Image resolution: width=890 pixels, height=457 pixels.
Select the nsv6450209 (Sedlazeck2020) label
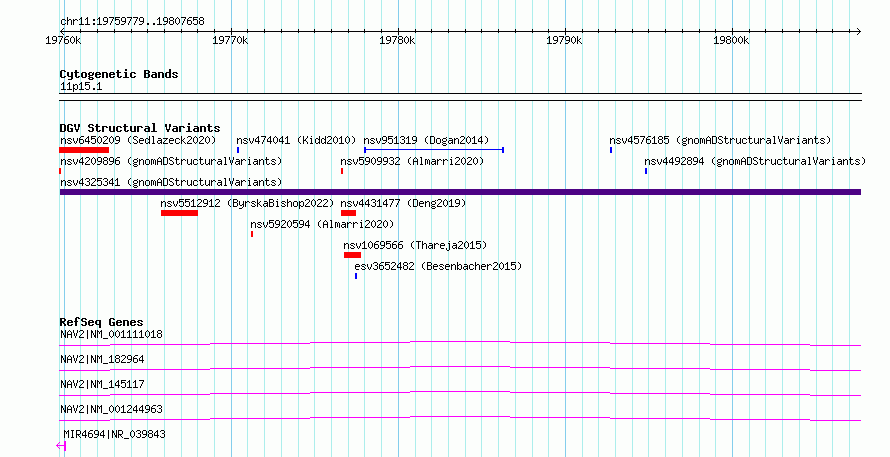138,140
